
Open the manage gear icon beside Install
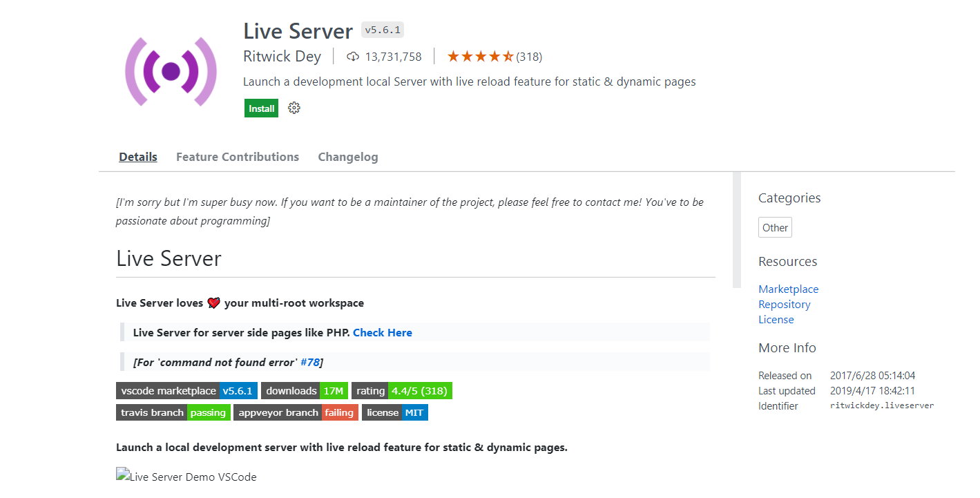click(294, 108)
